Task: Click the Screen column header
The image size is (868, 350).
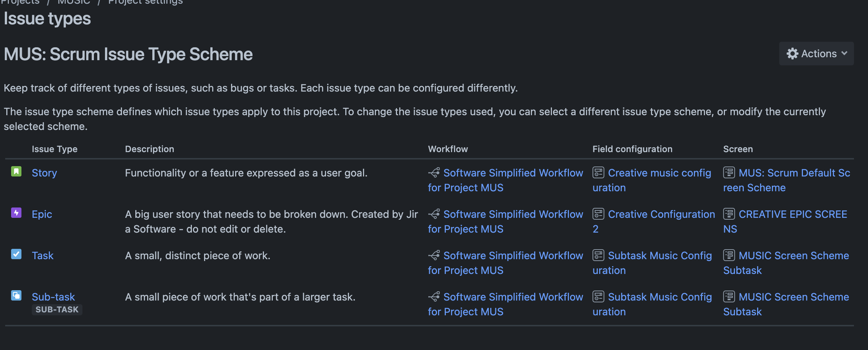Action: [738, 149]
